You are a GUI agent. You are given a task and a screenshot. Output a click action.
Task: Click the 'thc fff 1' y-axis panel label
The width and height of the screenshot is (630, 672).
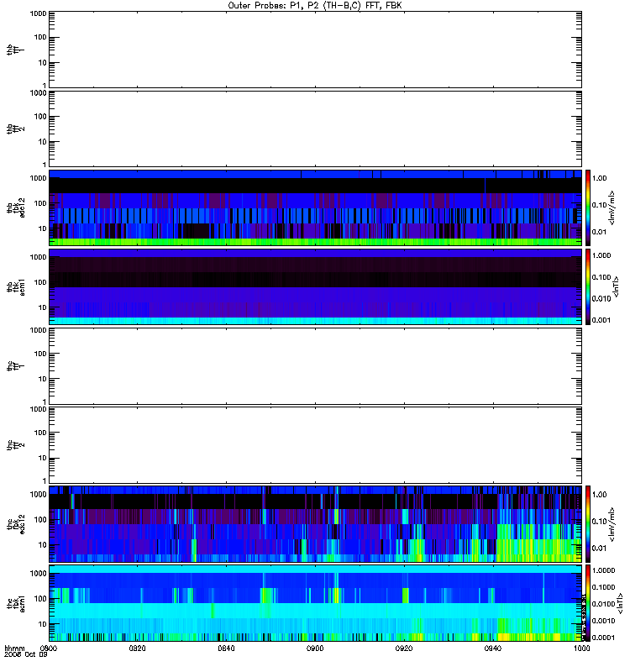point(15,366)
